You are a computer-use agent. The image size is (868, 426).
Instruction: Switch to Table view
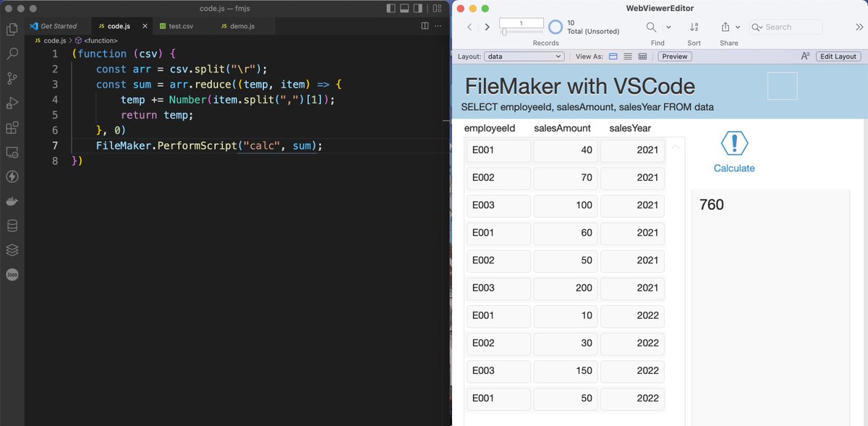click(642, 56)
